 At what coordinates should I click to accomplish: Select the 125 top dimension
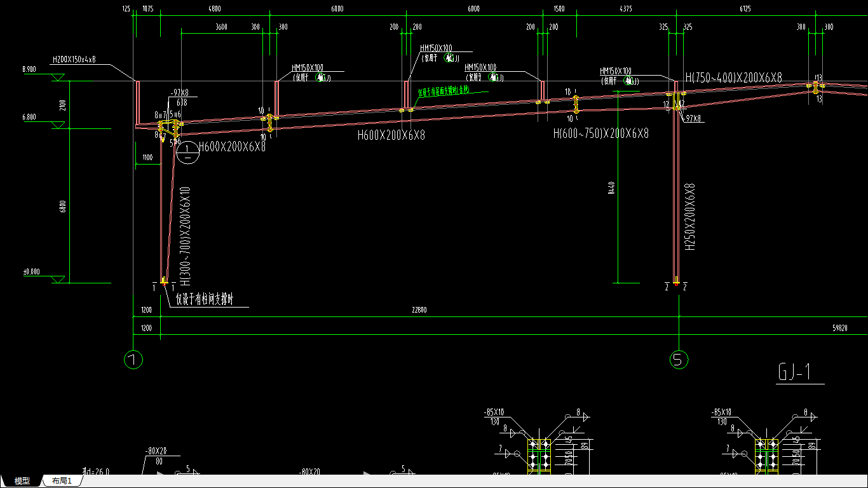point(126,9)
